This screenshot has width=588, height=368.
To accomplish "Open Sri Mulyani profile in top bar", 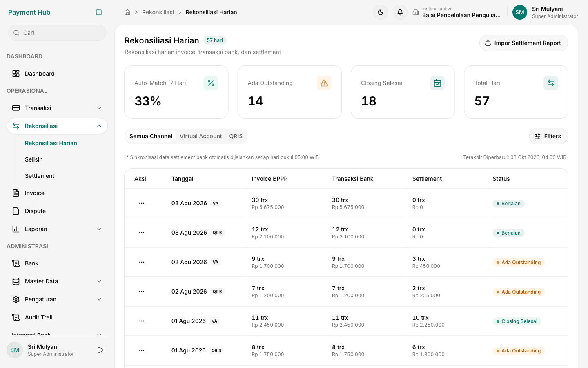I will click(545, 12).
